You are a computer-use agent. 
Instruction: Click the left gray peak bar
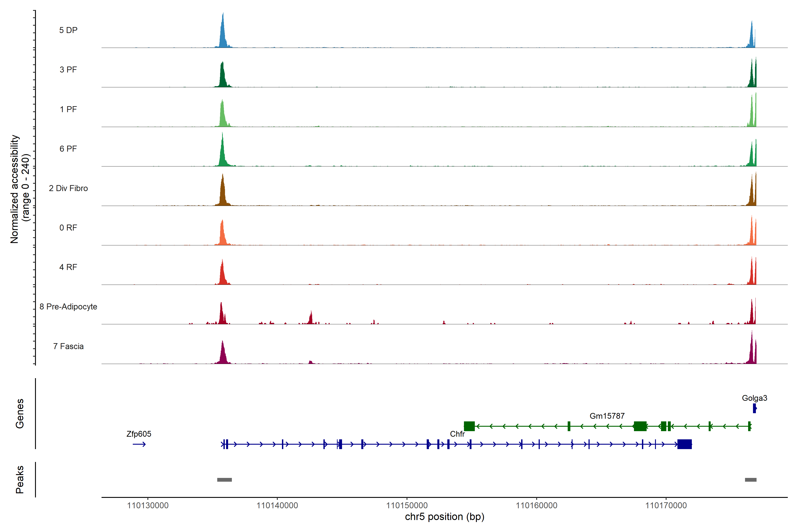coord(224,480)
